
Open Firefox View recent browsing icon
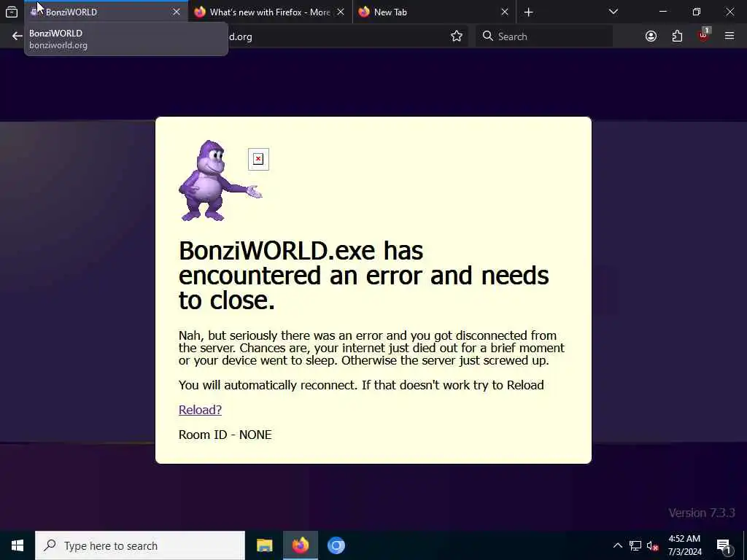pos(12,12)
